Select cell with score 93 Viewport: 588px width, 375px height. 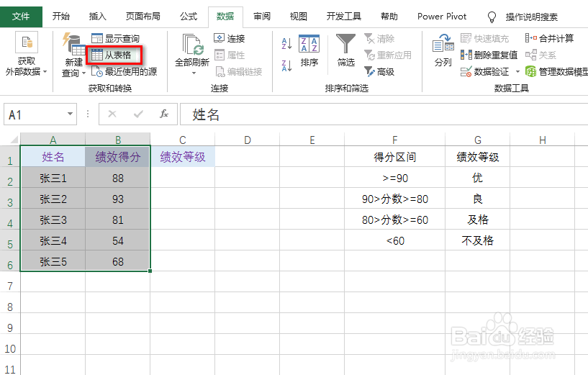pyautogui.click(x=118, y=199)
